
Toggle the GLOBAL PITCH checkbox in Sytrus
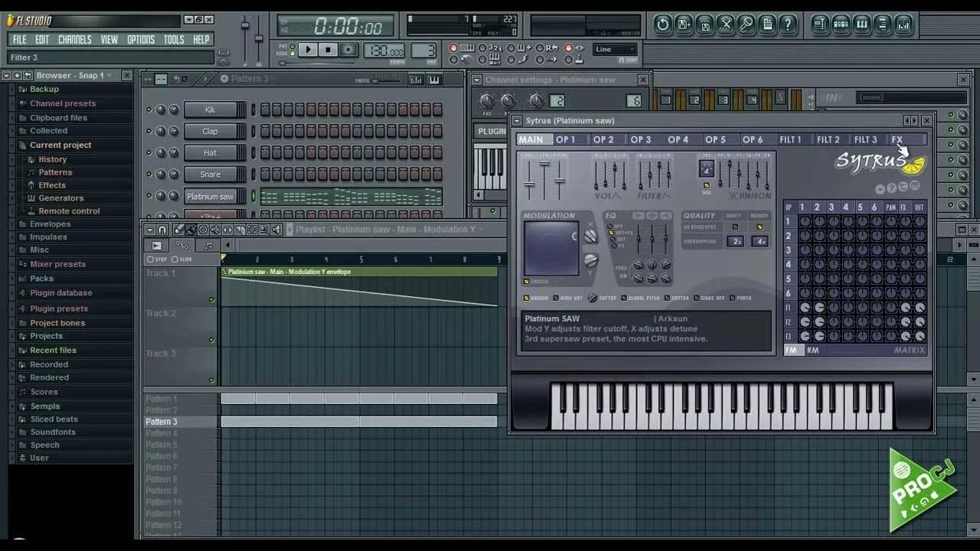[x=624, y=298]
